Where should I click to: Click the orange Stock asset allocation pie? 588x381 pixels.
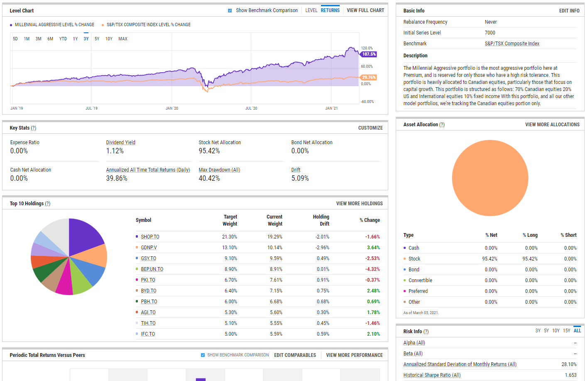point(490,178)
